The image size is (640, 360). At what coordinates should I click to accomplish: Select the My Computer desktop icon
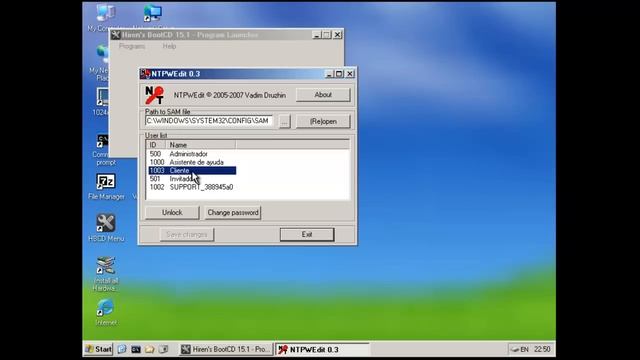(105, 13)
